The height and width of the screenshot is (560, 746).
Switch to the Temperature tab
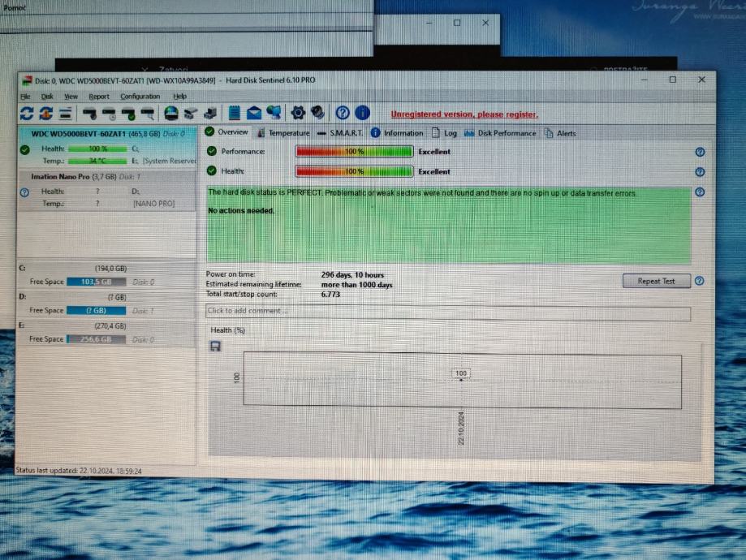click(283, 133)
